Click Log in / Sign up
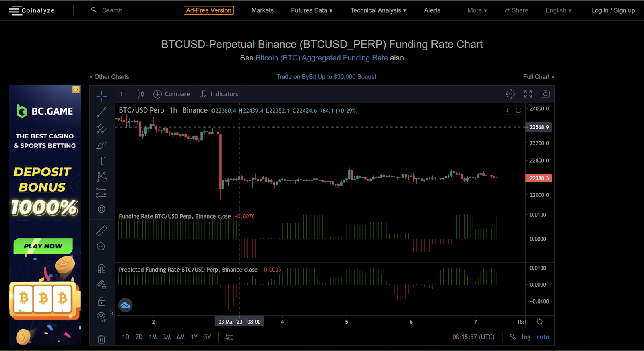This screenshot has width=644, height=351. (613, 10)
